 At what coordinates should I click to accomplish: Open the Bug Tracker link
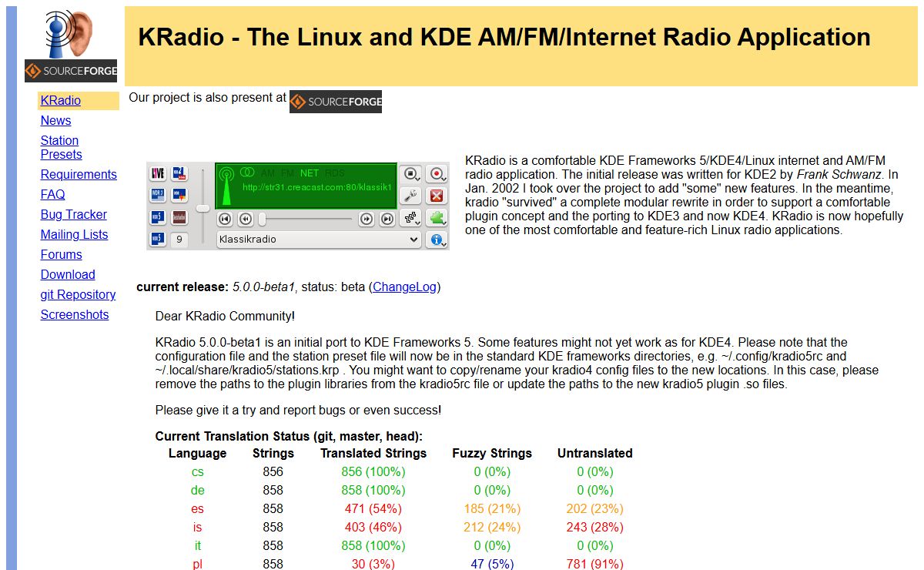[73, 215]
